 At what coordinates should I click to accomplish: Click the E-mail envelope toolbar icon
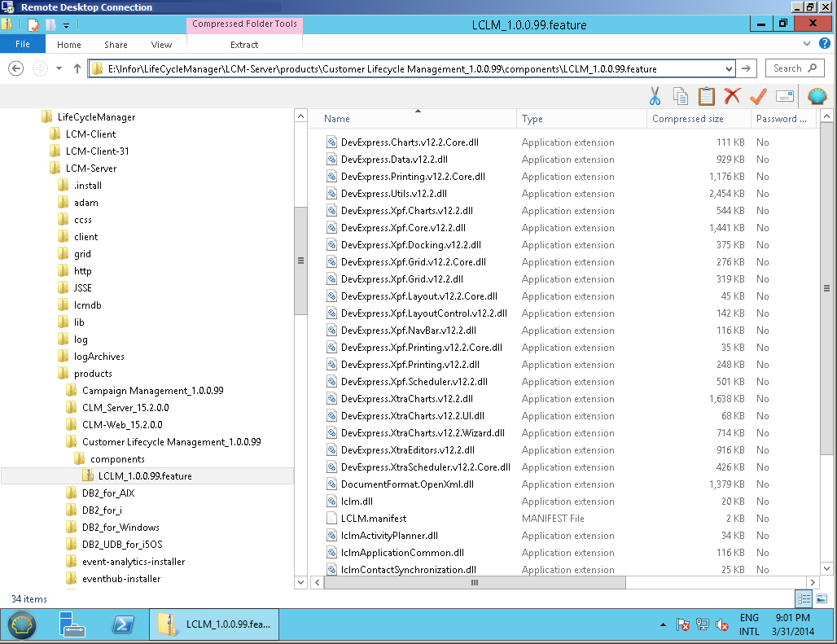(x=785, y=96)
